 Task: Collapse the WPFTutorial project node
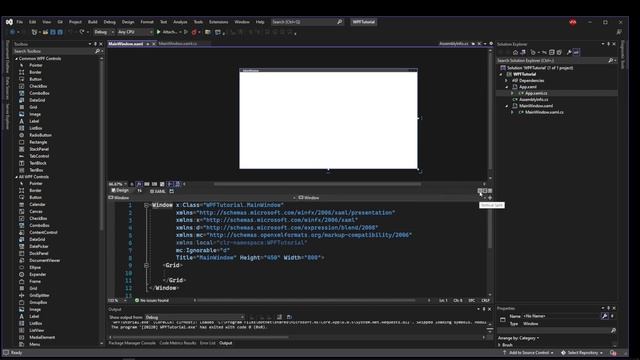pyautogui.click(x=501, y=75)
